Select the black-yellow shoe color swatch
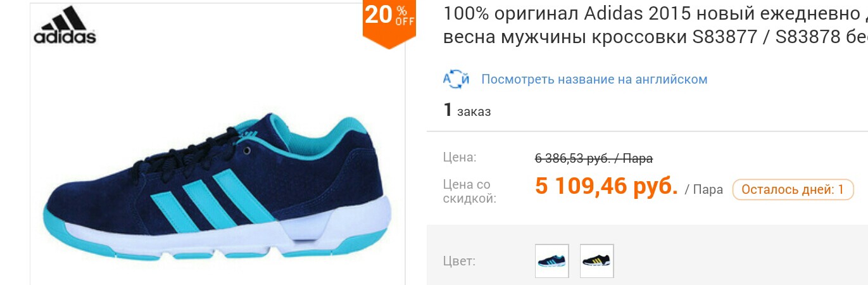This screenshot has width=868, height=285. 596,260
